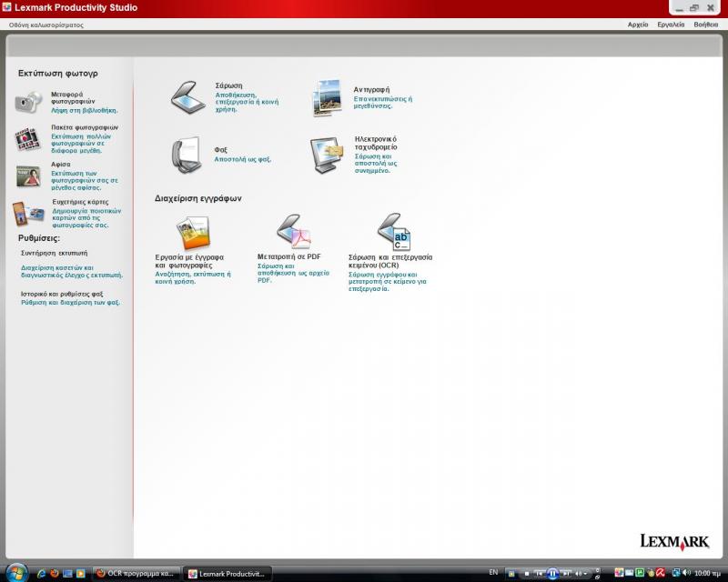Click the EN language indicator
Image resolution: width=728 pixels, height=582 pixels.
point(493,572)
